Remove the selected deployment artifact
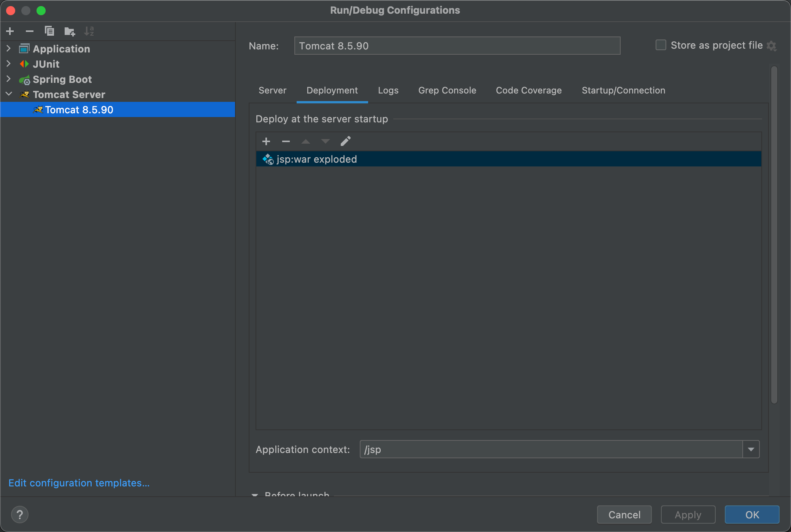 (286, 141)
